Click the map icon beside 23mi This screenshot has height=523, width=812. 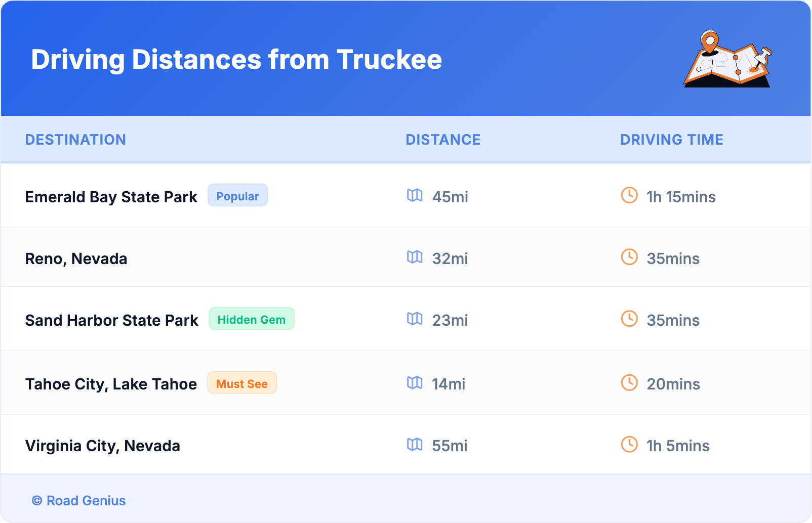(415, 319)
